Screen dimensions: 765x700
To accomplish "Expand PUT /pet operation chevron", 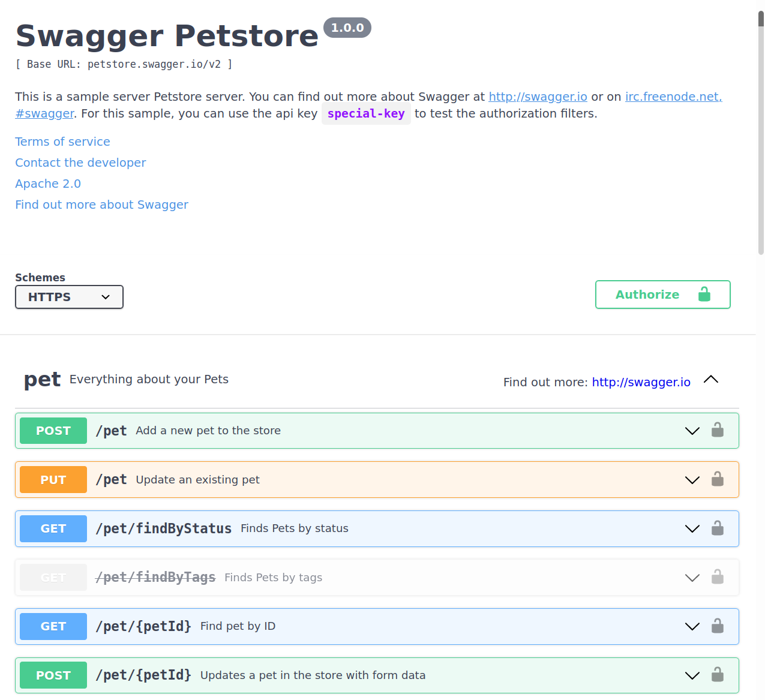I will (692, 480).
